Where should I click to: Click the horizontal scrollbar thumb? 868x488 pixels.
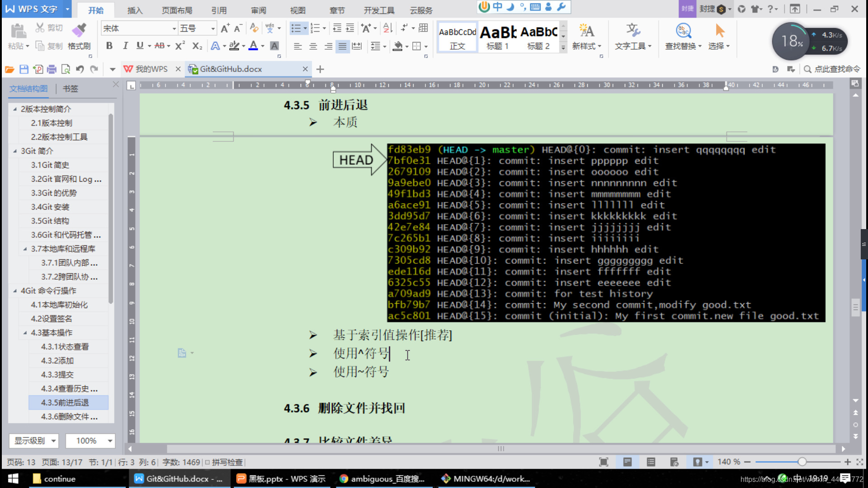pyautogui.click(x=501, y=449)
